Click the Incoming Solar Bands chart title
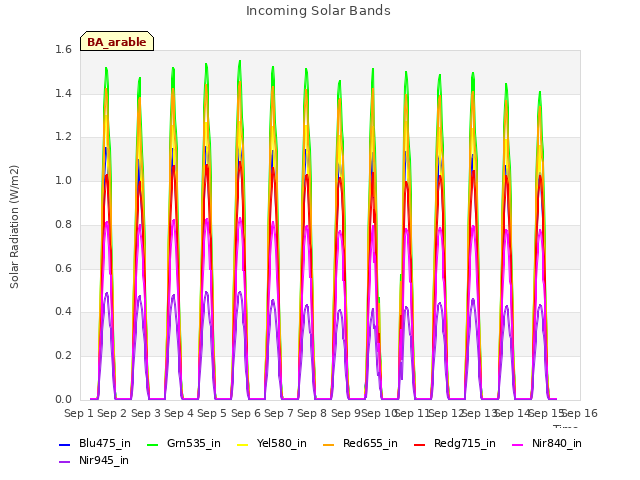Viewport: 640px width, 480px height. click(318, 11)
